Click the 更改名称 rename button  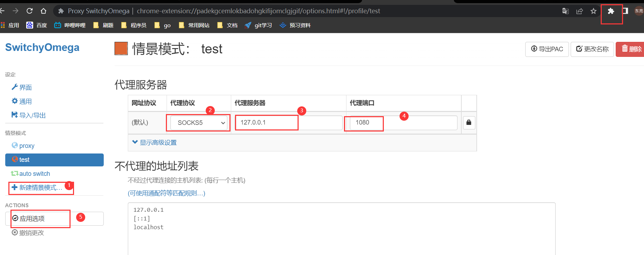click(x=592, y=49)
